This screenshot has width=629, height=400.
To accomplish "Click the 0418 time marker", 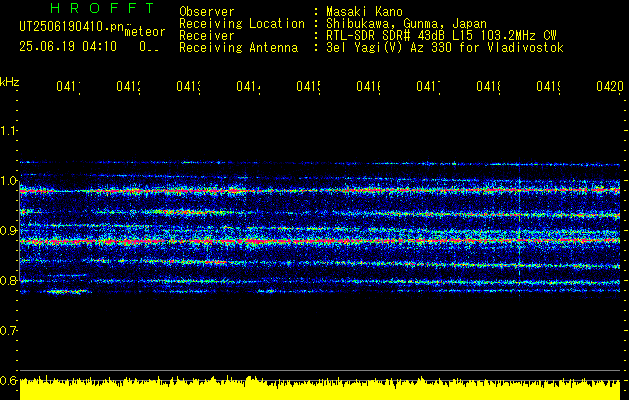I will tap(488, 86).
